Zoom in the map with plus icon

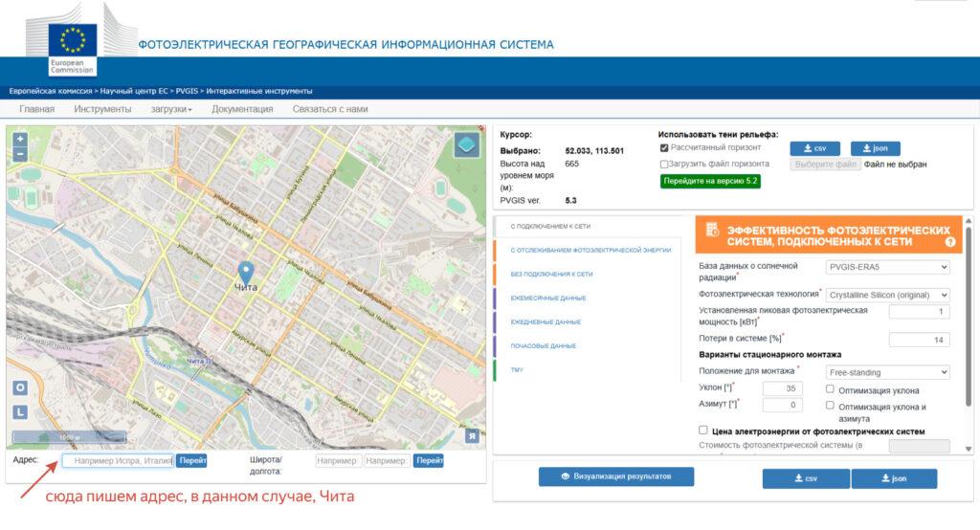(20, 140)
